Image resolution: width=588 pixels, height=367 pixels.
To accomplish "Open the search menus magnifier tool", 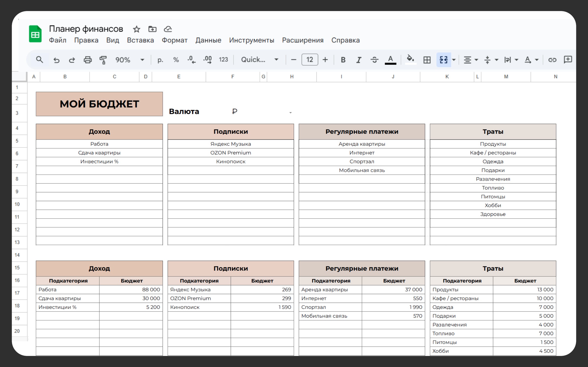I will pyautogui.click(x=39, y=60).
